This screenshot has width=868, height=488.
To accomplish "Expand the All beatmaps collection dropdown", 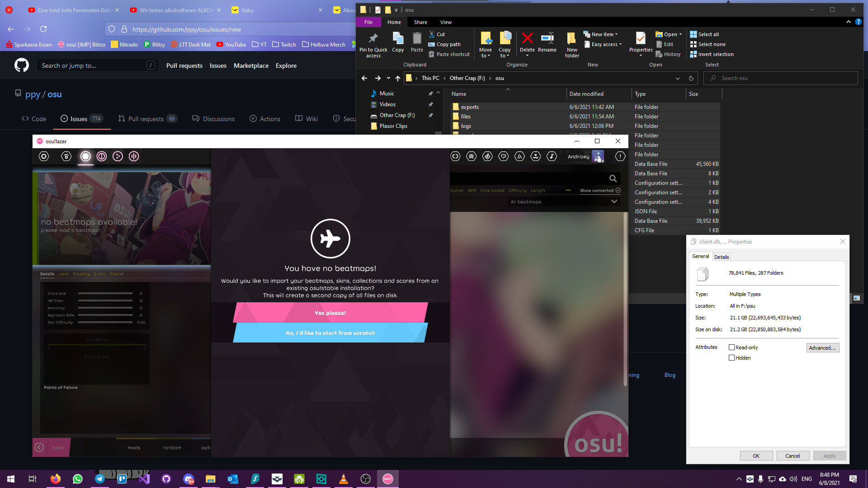I will (x=614, y=202).
